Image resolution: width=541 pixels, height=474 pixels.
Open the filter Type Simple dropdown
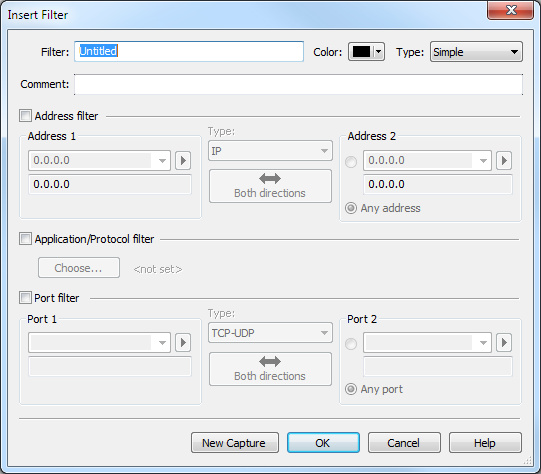pyautogui.click(x=476, y=52)
